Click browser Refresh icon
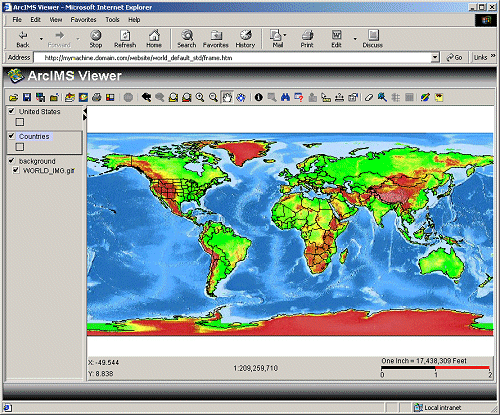 125,39
